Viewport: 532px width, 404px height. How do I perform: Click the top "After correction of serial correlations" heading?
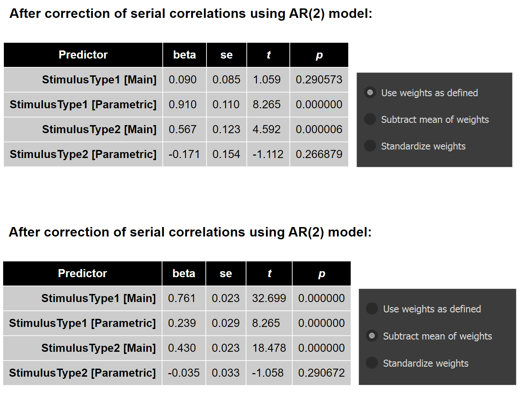[191, 13]
